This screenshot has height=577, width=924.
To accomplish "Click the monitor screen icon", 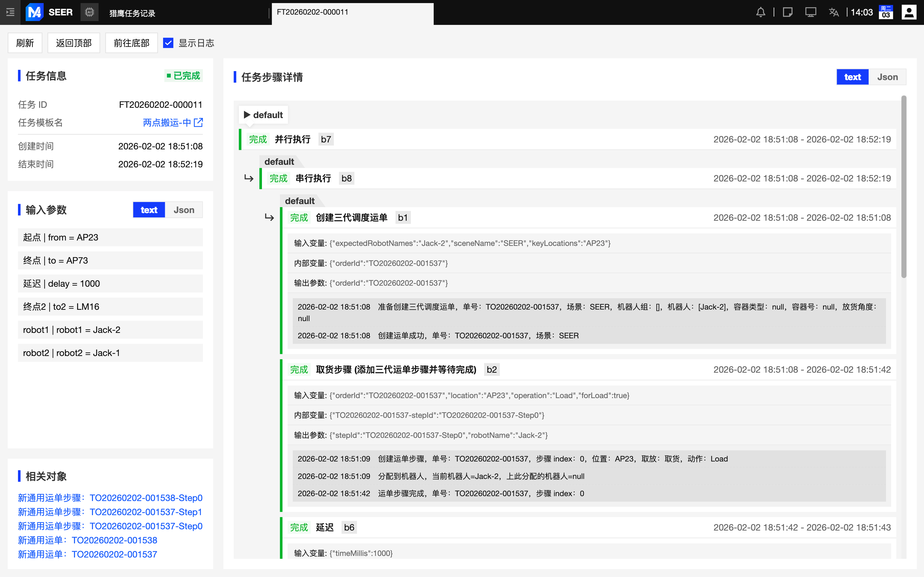I will 810,12.
